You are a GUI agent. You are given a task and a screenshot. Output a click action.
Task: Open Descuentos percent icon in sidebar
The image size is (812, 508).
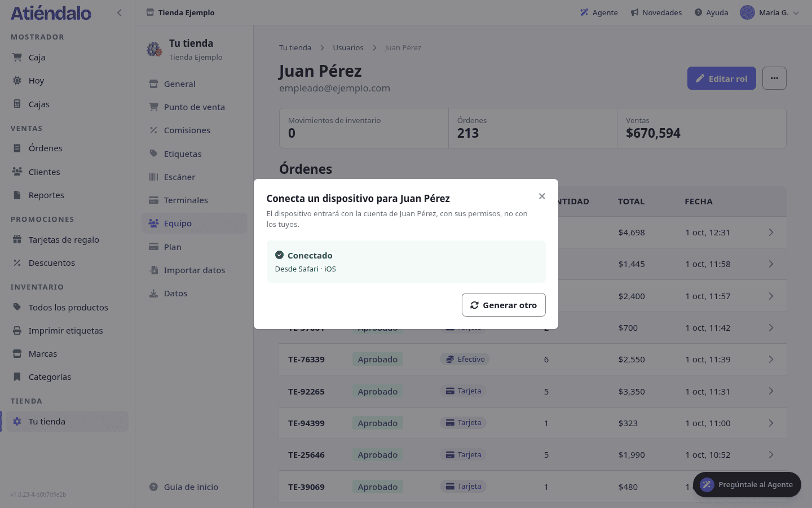[17, 262]
